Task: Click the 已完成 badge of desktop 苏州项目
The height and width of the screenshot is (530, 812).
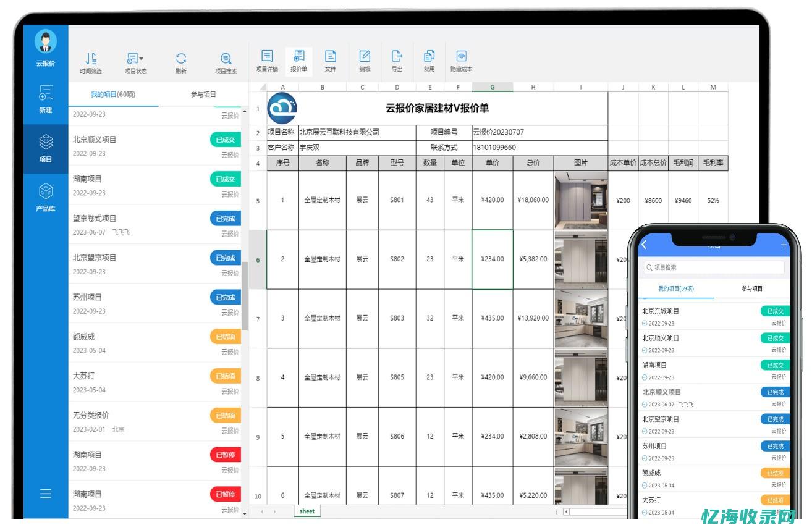Action: click(x=226, y=297)
